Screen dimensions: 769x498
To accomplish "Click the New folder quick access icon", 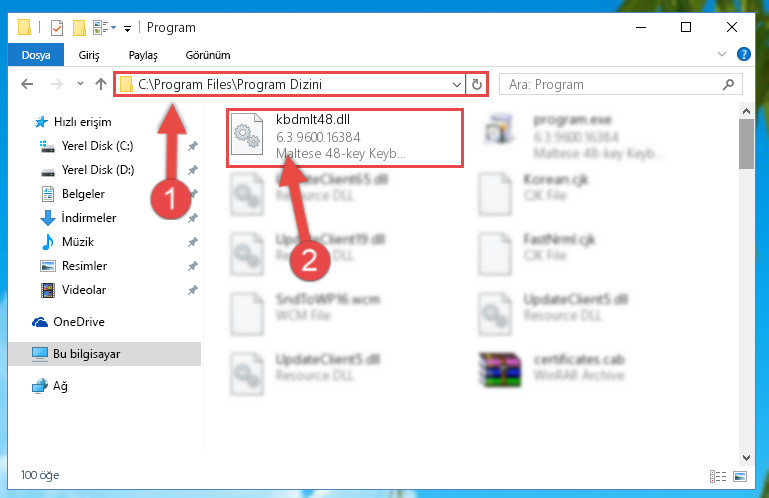I will click(x=79, y=28).
